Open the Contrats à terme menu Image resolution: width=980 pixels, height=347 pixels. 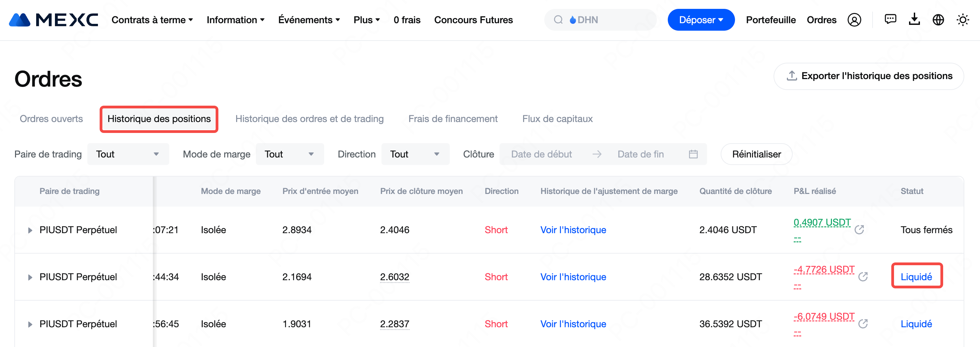(x=152, y=20)
